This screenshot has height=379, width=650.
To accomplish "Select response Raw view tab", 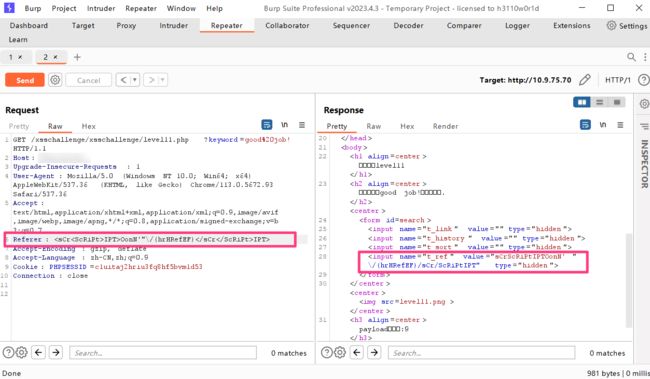I will [374, 126].
